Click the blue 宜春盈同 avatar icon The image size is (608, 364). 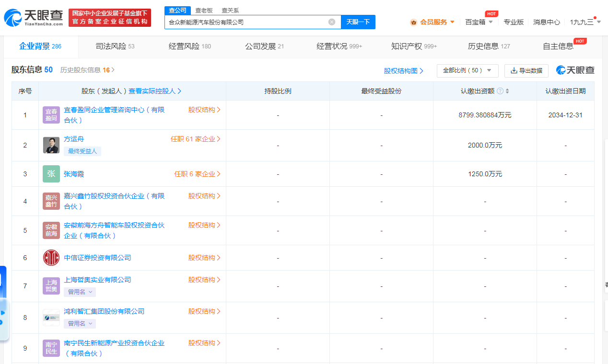coord(51,114)
